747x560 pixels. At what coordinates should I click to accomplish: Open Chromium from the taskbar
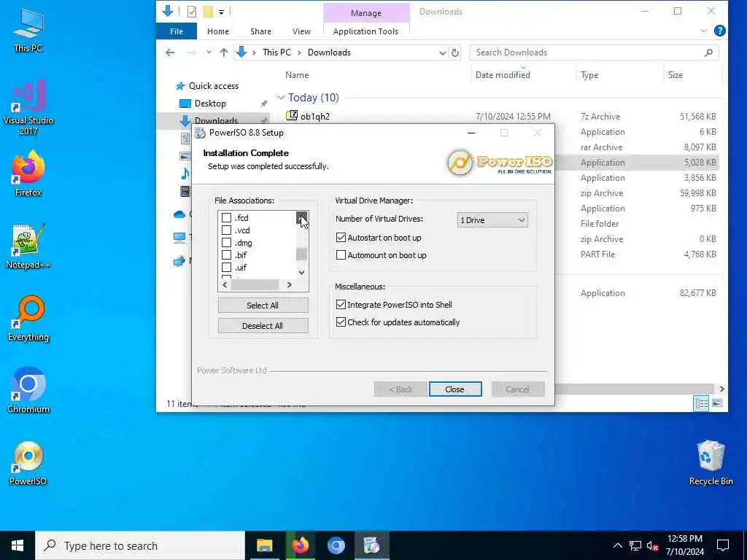point(336,545)
